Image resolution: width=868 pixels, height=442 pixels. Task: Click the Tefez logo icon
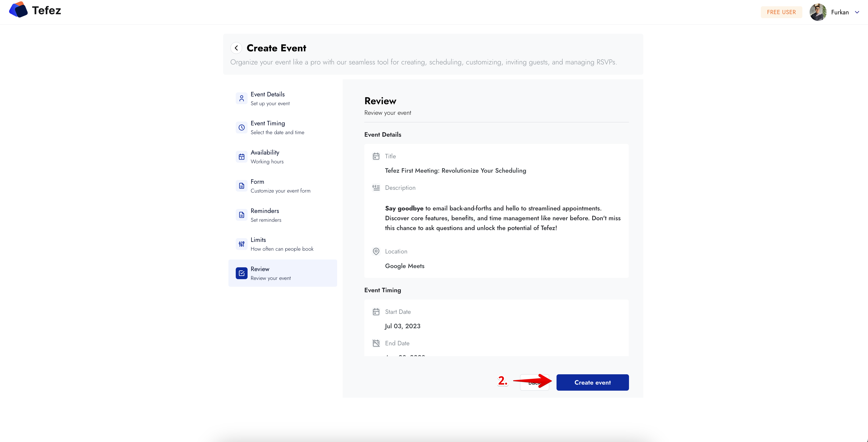[18, 10]
